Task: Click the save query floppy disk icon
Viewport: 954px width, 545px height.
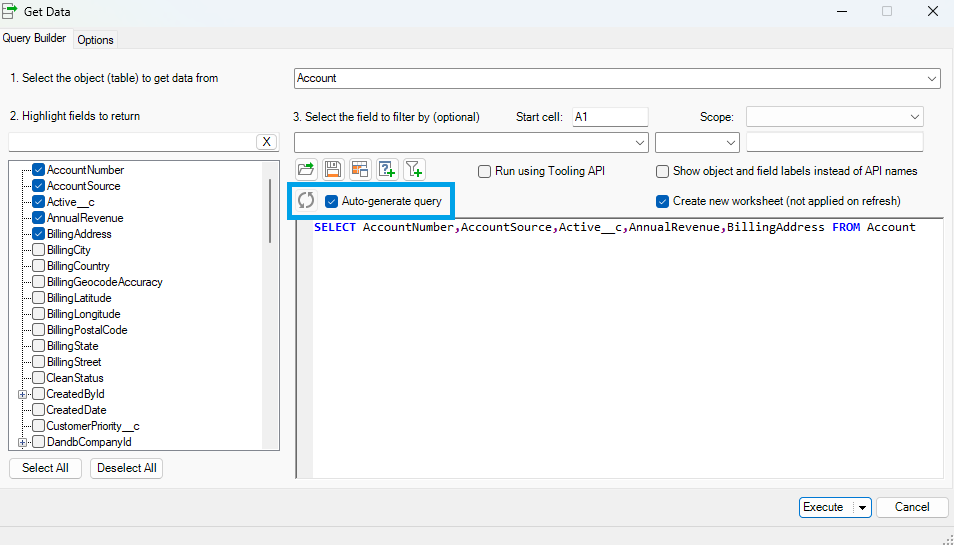Action: pos(333,170)
